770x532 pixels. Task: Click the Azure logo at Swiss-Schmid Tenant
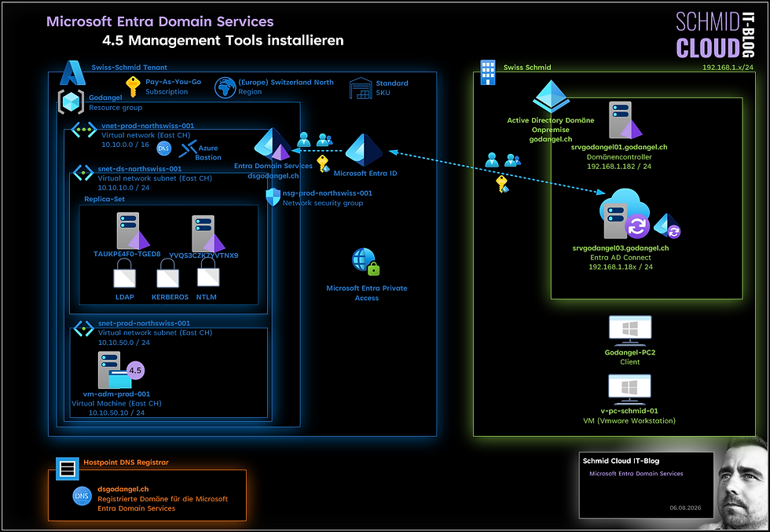point(72,73)
